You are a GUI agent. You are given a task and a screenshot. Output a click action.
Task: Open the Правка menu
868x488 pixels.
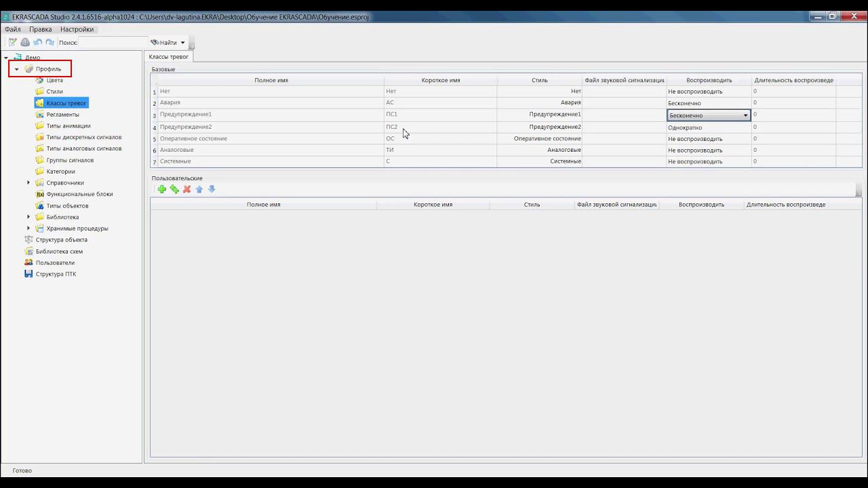pos(41,29)
